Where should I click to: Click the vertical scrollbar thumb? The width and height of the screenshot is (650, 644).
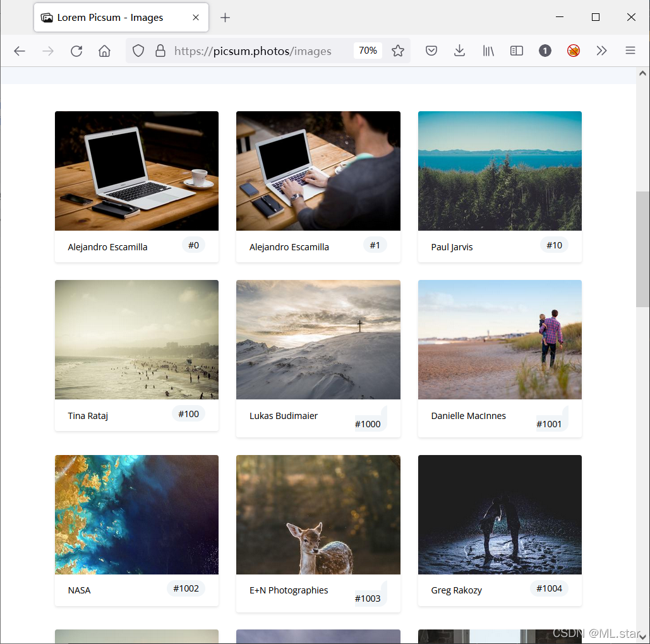pyautogui.click(x=642, y=249)
